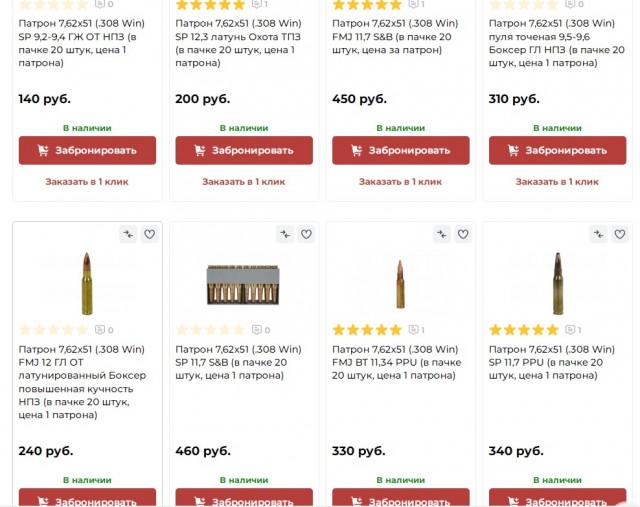The width and height of the screenshot is (640, 507).
Task: Compare the FMJ 12 ГЛ ОТ cartridge
Action: coord(128,234)
